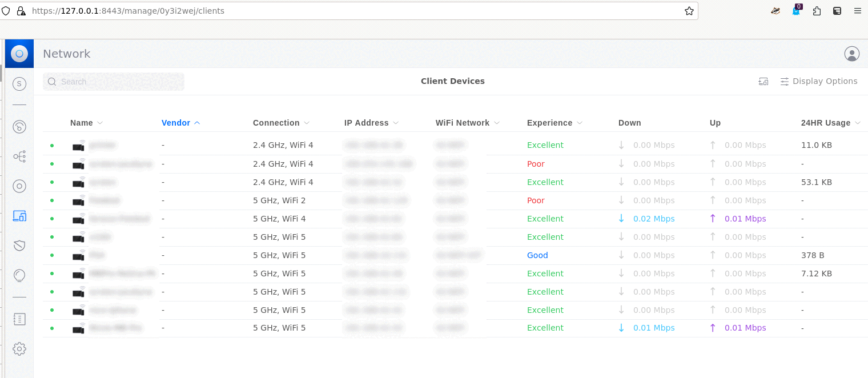Open the lightbulb Insights icon
The width and height of the screenshot is (868, 378).
(19, 276)
